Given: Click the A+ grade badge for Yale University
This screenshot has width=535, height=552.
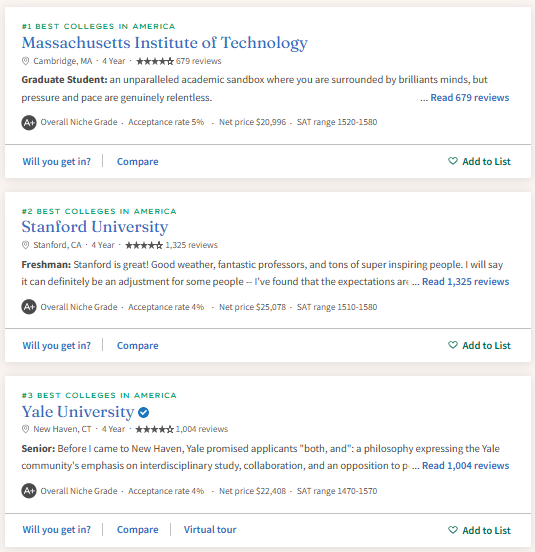Looking at the screenshot, I should (x=29, y=491).
